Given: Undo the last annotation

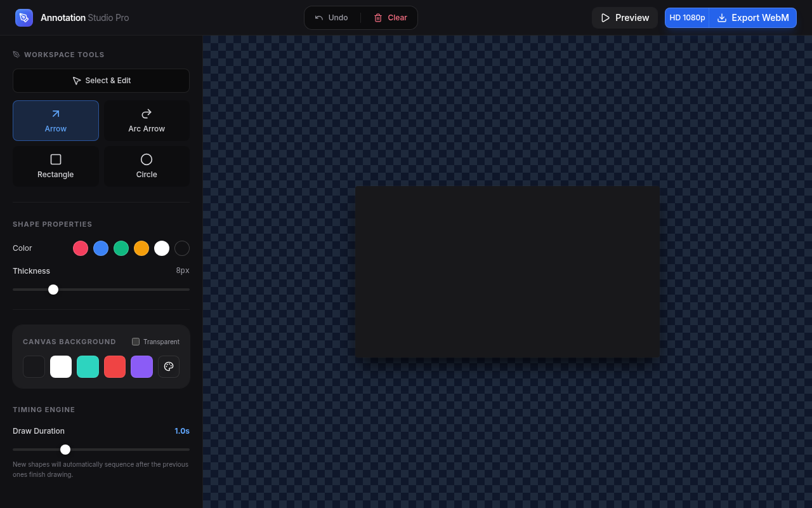Looking at the screenshot, I should (x=332, y=18).
